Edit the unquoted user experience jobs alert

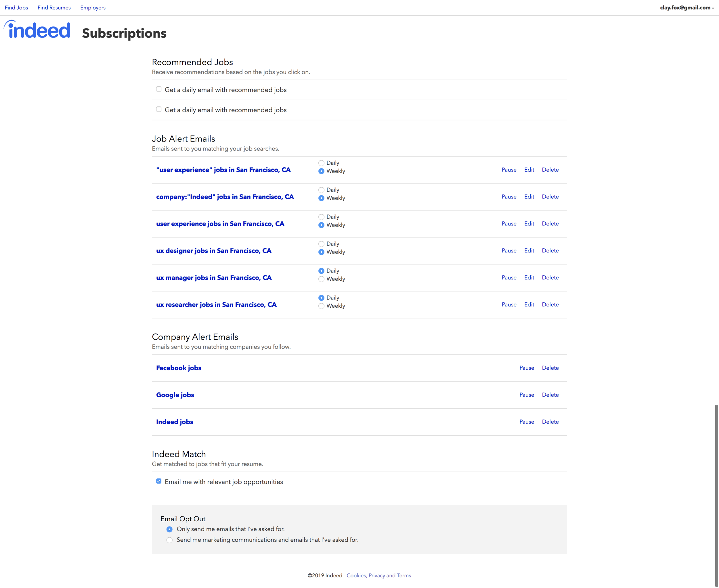(529, 223)
